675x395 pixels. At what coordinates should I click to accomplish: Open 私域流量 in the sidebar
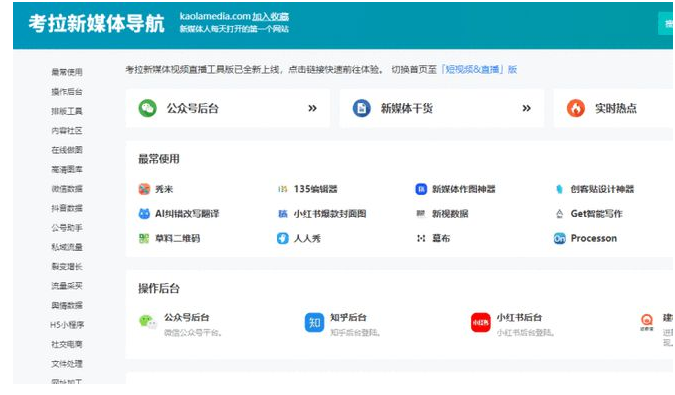[x=67, y=247]
